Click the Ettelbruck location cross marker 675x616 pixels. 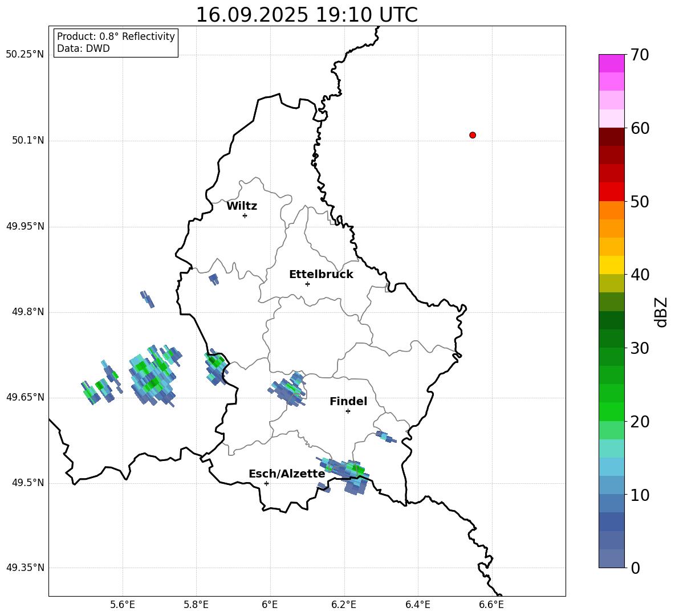tap(307, 284)
